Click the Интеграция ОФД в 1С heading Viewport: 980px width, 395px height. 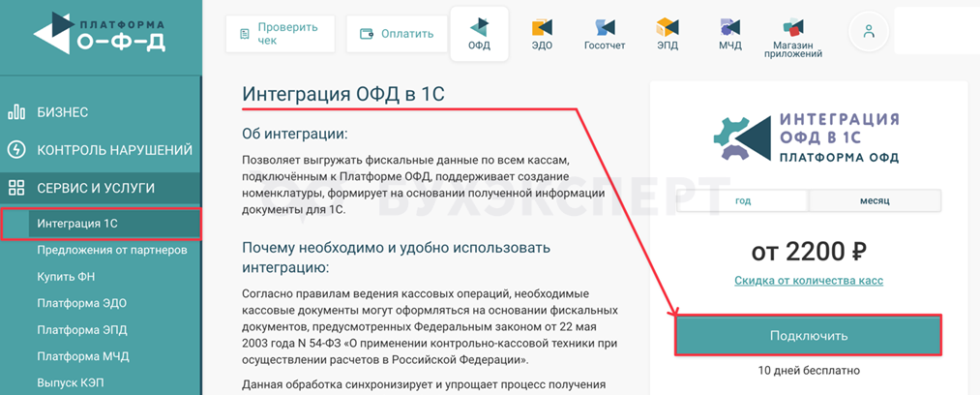pyautogui.click(x=343, y=94)
